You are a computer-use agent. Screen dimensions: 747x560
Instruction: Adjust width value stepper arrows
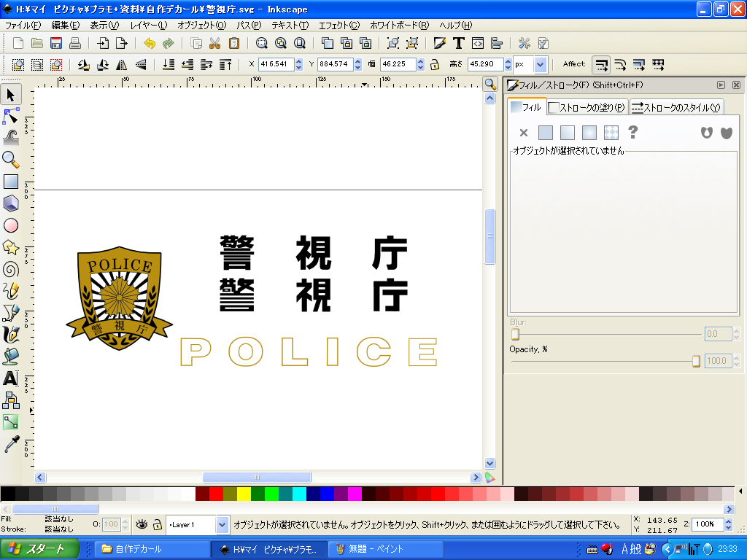pos(421,64)
